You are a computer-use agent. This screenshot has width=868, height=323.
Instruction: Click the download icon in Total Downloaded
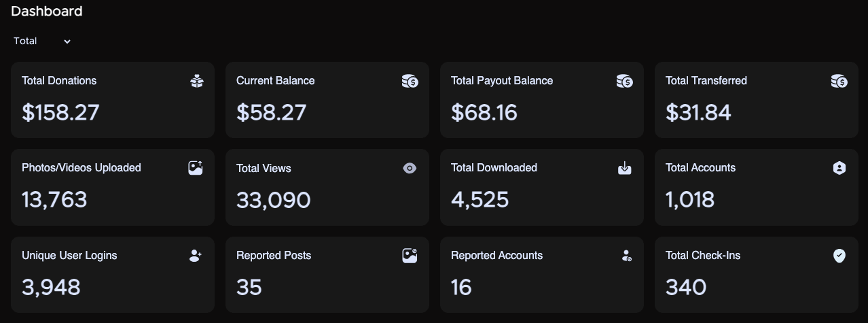point(624,168)
